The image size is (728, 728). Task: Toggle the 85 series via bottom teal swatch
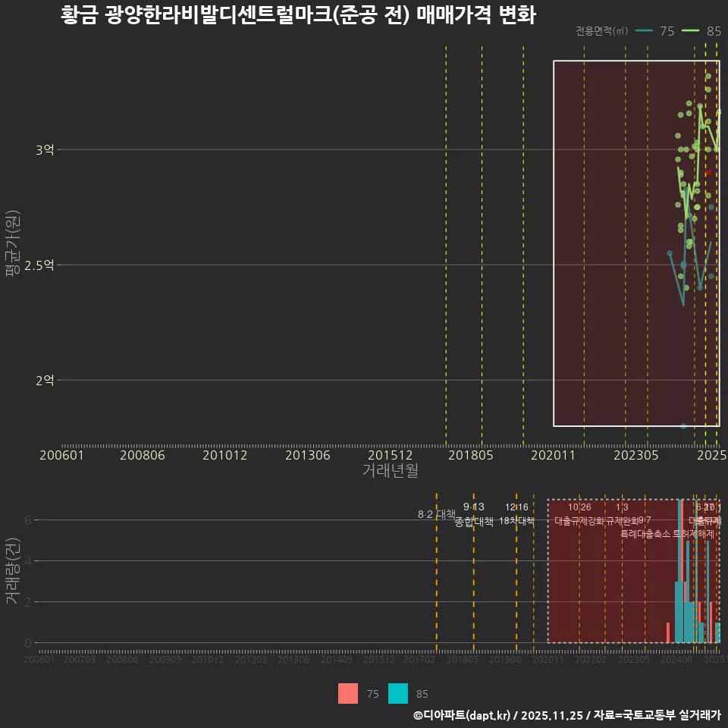click(400, 694)
